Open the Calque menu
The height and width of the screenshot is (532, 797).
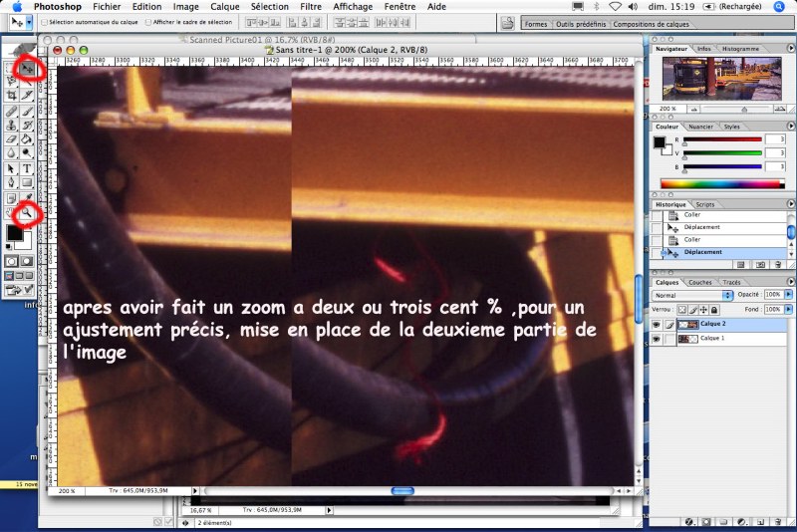point(225,7)
